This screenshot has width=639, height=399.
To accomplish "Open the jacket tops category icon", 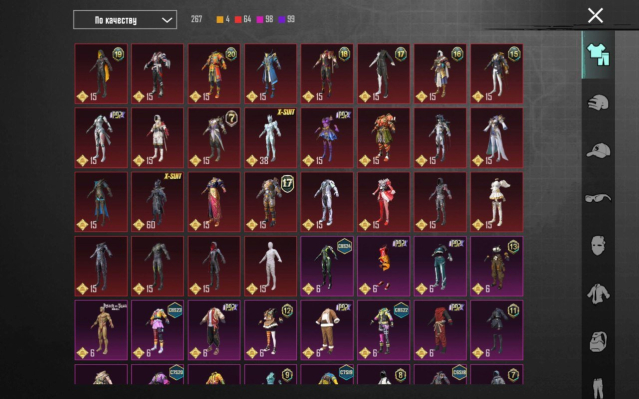I will pyautogui.click(x=598, y=293).
